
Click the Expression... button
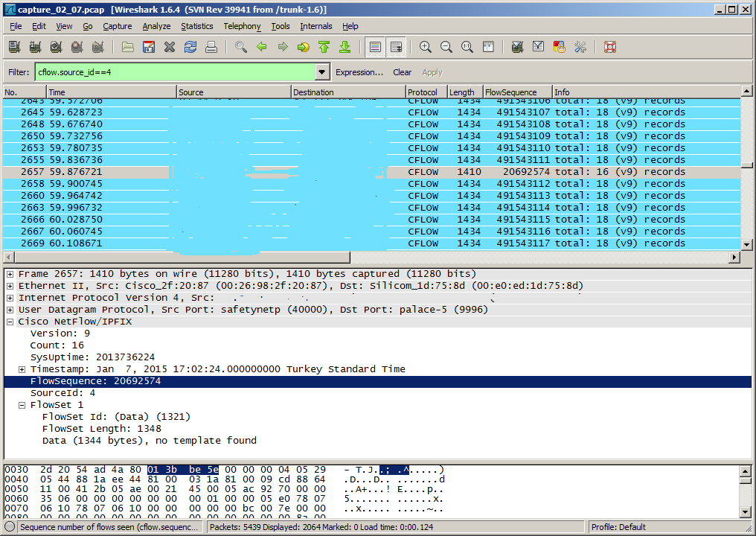pyautogui.click(x=359, y=72)
